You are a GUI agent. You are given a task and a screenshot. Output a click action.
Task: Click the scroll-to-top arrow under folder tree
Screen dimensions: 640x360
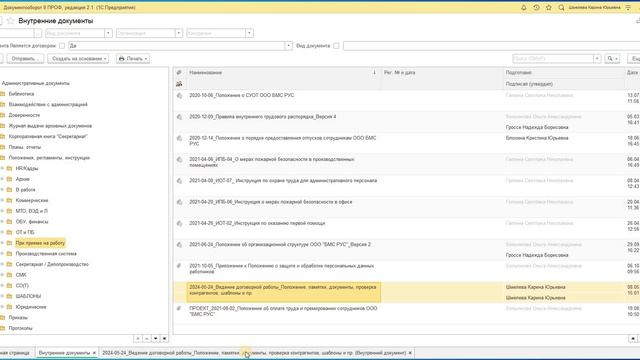[138, 339]
